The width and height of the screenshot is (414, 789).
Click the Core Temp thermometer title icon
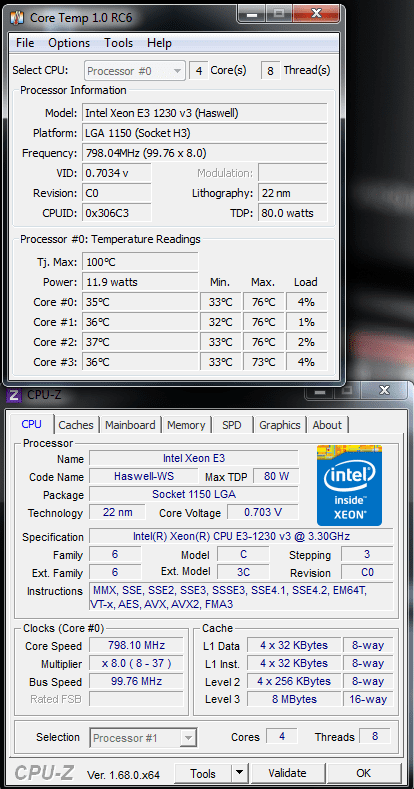point(18,17)
